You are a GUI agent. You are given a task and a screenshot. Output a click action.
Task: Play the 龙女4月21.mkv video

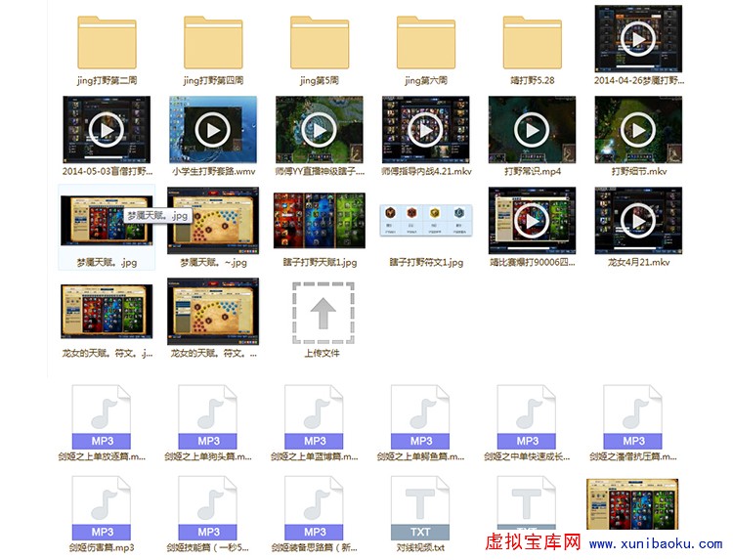pos(638,220)
